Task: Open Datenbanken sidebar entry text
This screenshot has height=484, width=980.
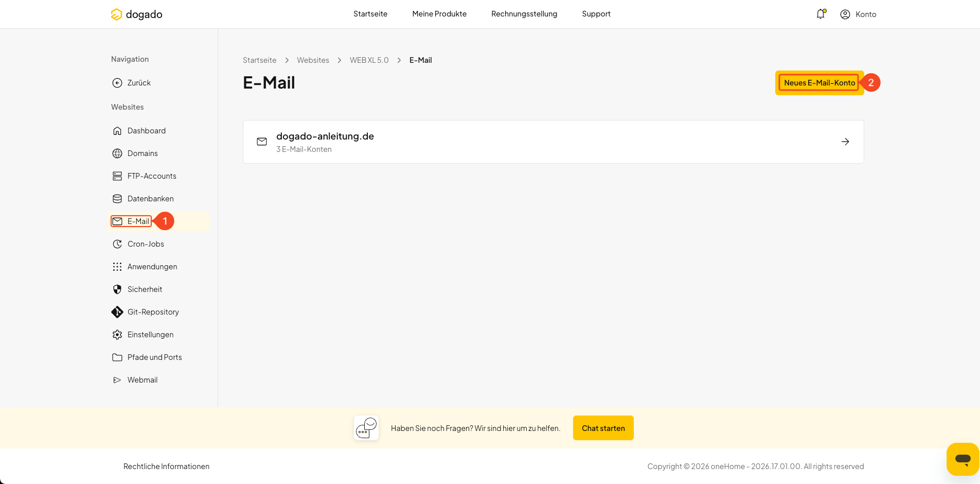Action: (151, 199)
